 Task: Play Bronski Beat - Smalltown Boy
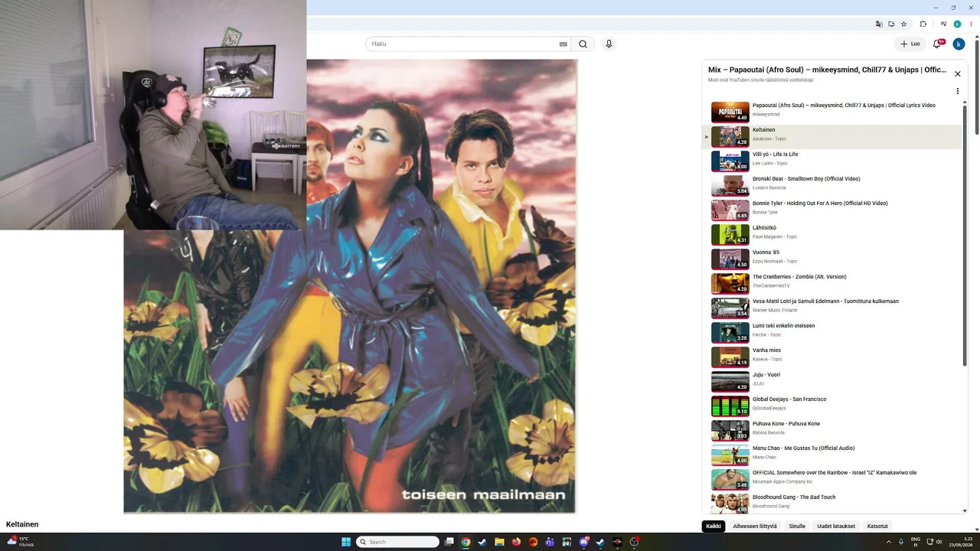(832, 186)
